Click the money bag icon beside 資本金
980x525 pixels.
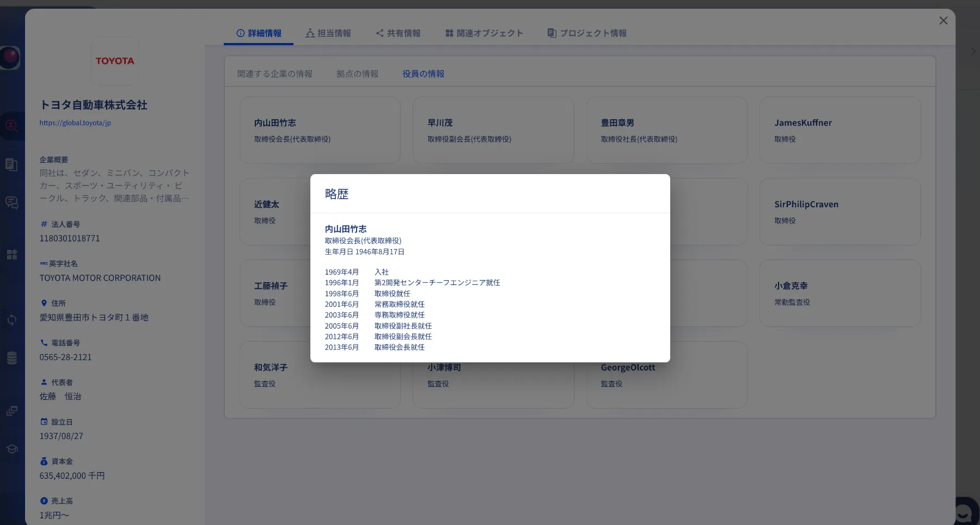coord(44,461)
